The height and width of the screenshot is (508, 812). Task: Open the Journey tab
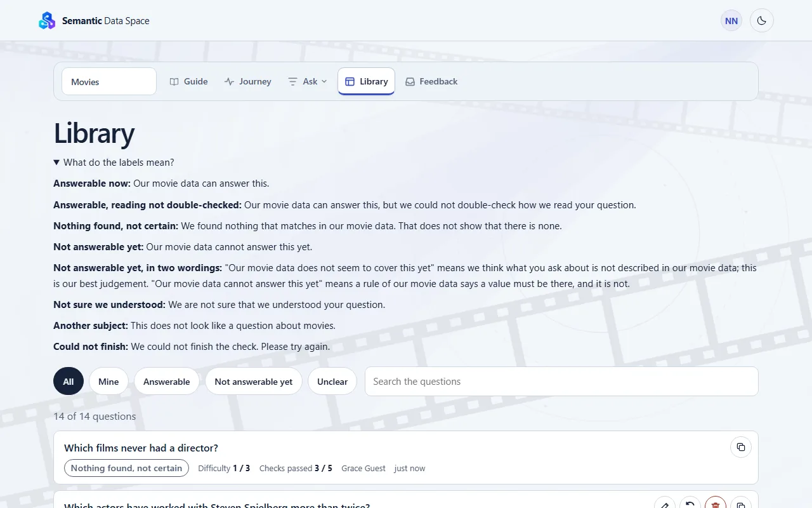[x=247, y=81]
